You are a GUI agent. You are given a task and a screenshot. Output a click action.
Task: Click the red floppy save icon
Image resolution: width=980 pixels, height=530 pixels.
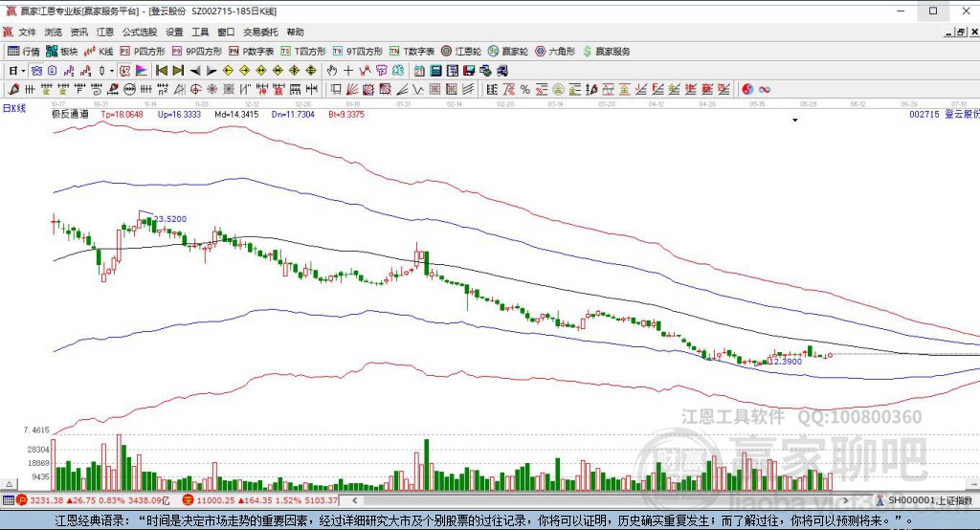pyautogui.click(x=469, y=71)
